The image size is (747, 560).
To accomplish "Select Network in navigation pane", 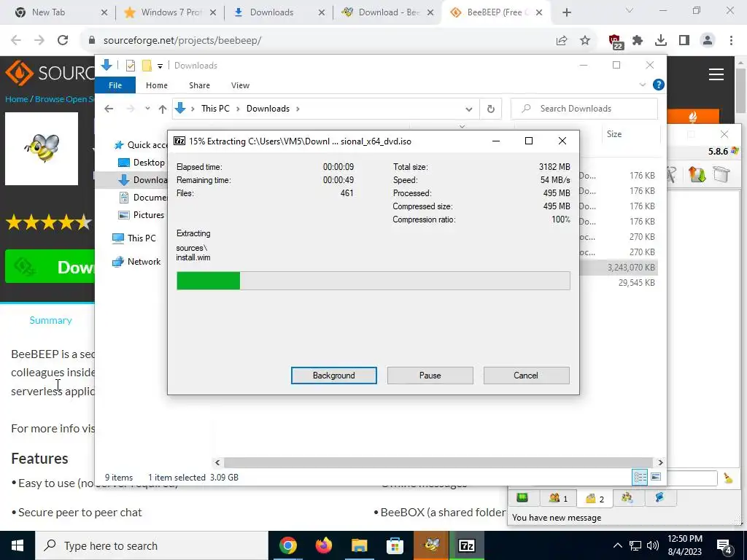I will [136, 262].
